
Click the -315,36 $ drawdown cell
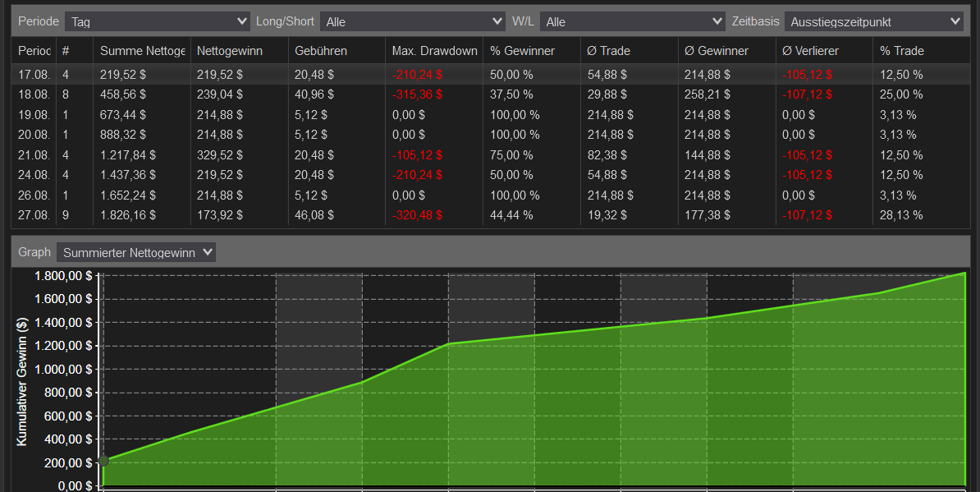417,94
